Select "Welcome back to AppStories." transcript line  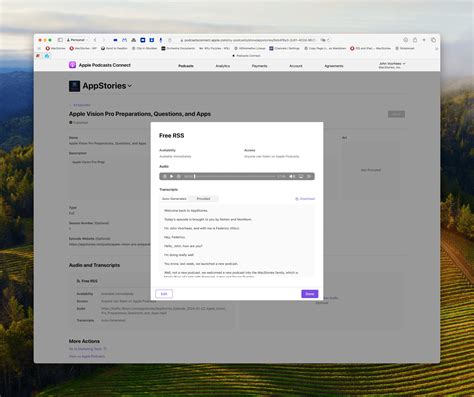(186, 211)
